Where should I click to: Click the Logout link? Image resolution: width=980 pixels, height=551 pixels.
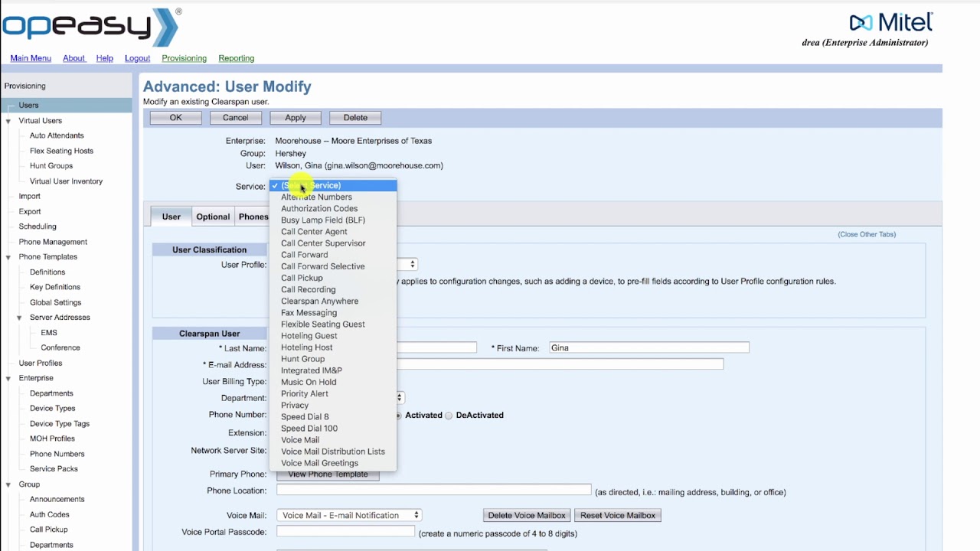(138, 58)
